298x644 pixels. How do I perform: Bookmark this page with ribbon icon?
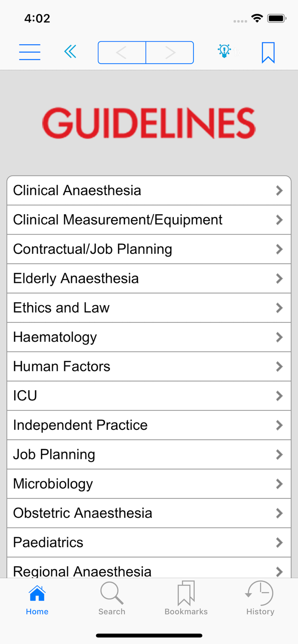268,51
